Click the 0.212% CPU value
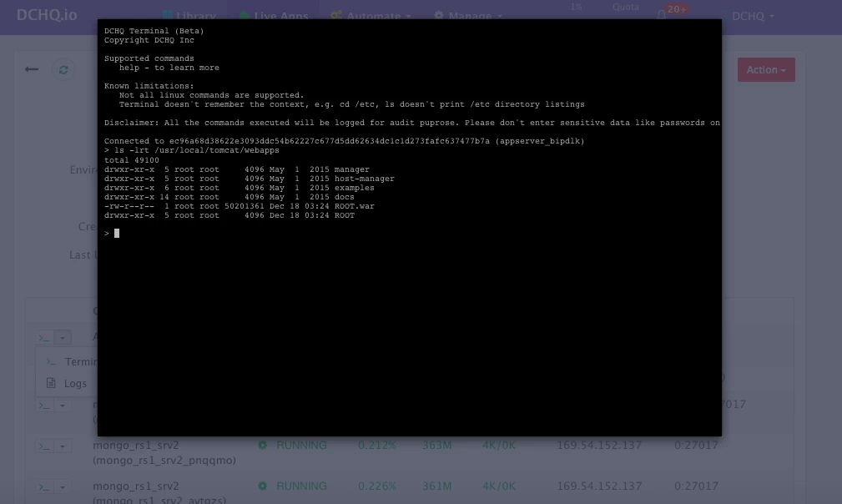This screenshot has width=842, height=504. click(x=377, y=445)
